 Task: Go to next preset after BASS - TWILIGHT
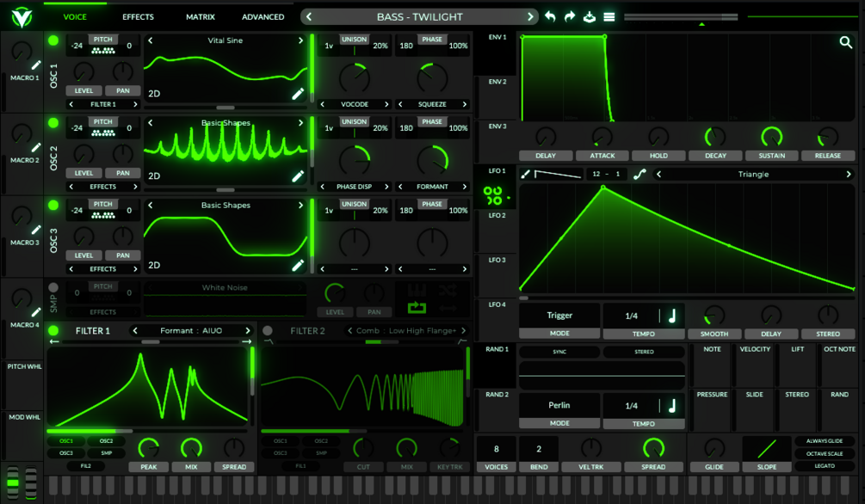[x=531, y=16]
